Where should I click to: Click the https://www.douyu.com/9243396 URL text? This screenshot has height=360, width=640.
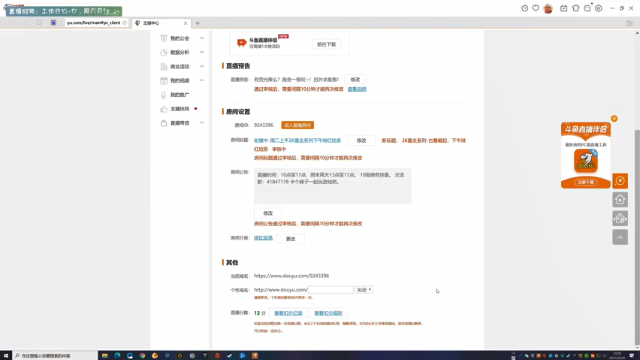(x=291, y=276)
